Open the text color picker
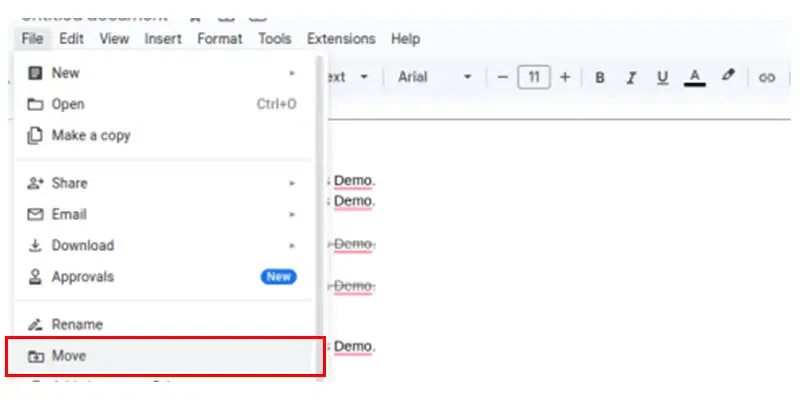Viewport: 800px width, 400px height. 694,78
